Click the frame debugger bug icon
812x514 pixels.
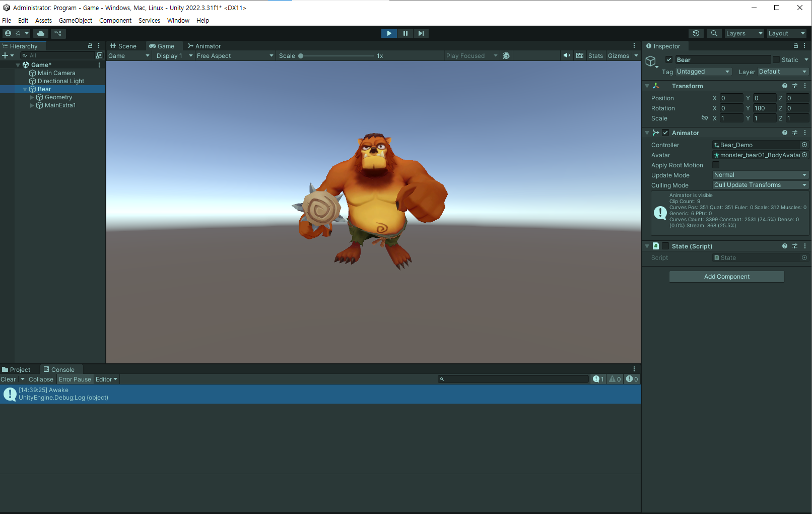[506, 55]
